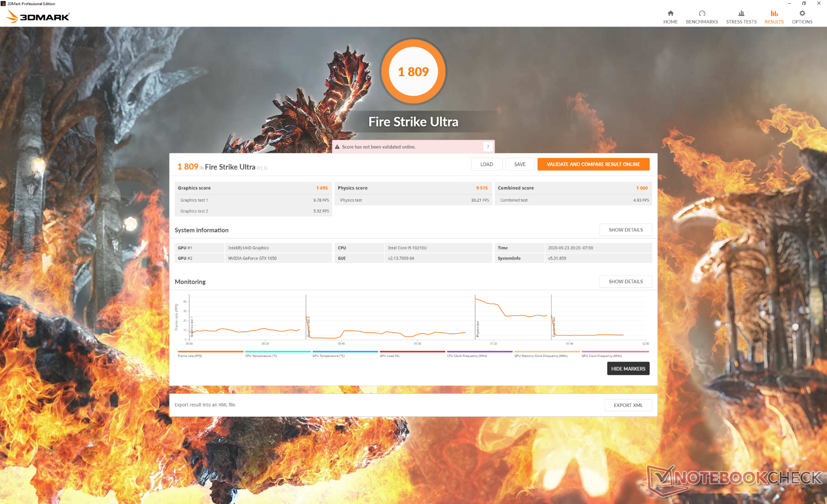Image resolution: width=827 pixels, height=504 pixels.
Task: Select Graphics score value 1 695
Action: [x=322, y=188]
